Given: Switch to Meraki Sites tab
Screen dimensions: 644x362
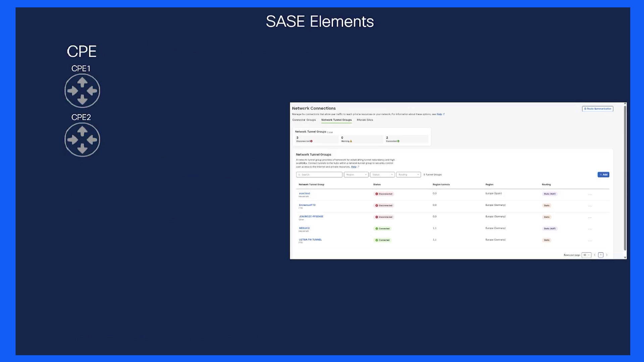Looking at the screenshot, I should click(x=365, y=120).
